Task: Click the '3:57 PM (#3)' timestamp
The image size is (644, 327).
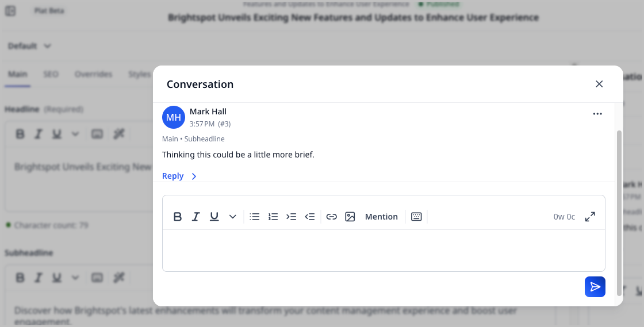Action: (x=210, y=124)
